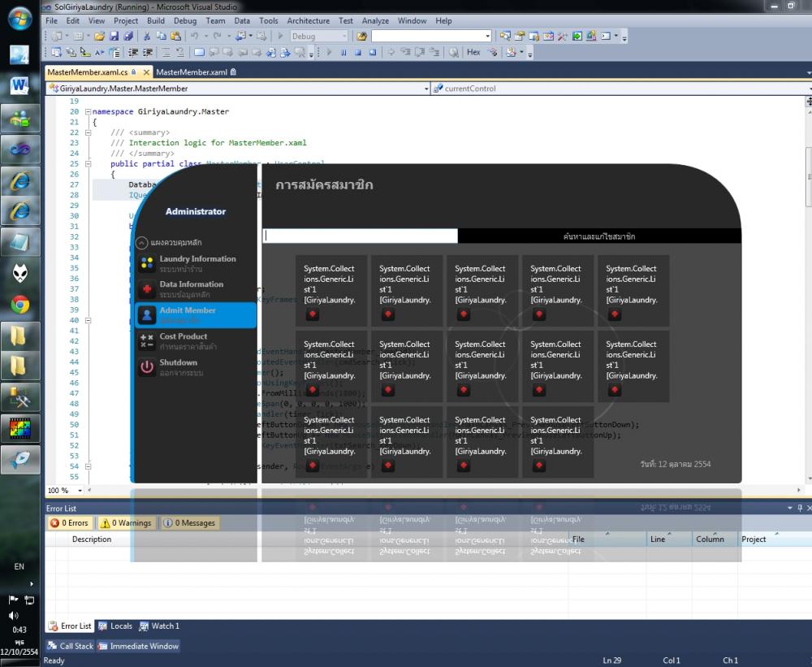The width and height of the screenshot is (812, 667).
Task: Open the GiriyaLaundry.Master.MasterMember class dropdown
Action: (426, 89)
